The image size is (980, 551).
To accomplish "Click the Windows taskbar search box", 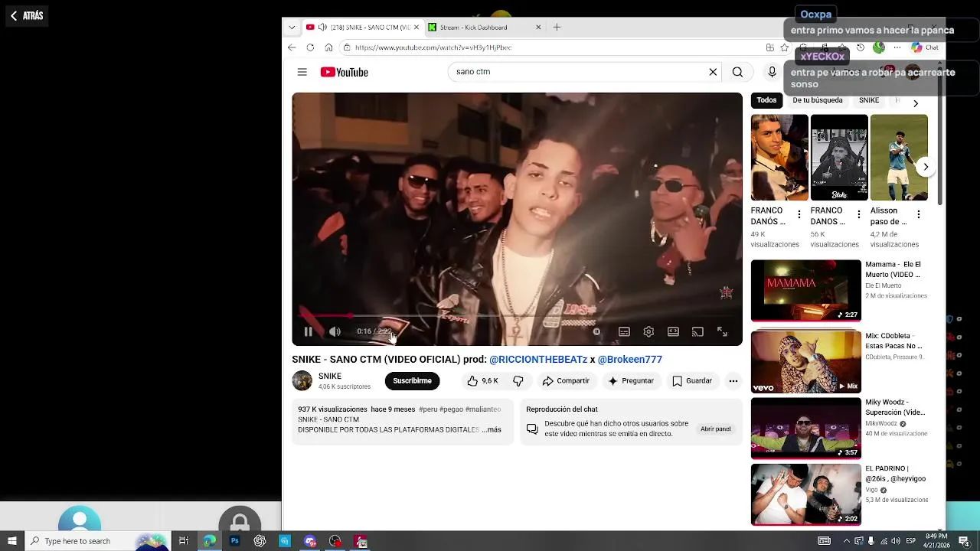I will 96,541.
